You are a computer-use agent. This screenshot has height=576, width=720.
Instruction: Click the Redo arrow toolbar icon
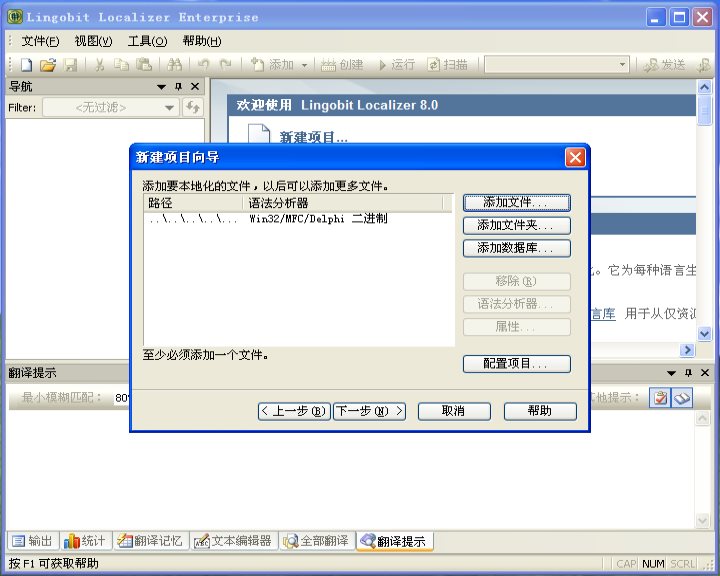[225, 65]
